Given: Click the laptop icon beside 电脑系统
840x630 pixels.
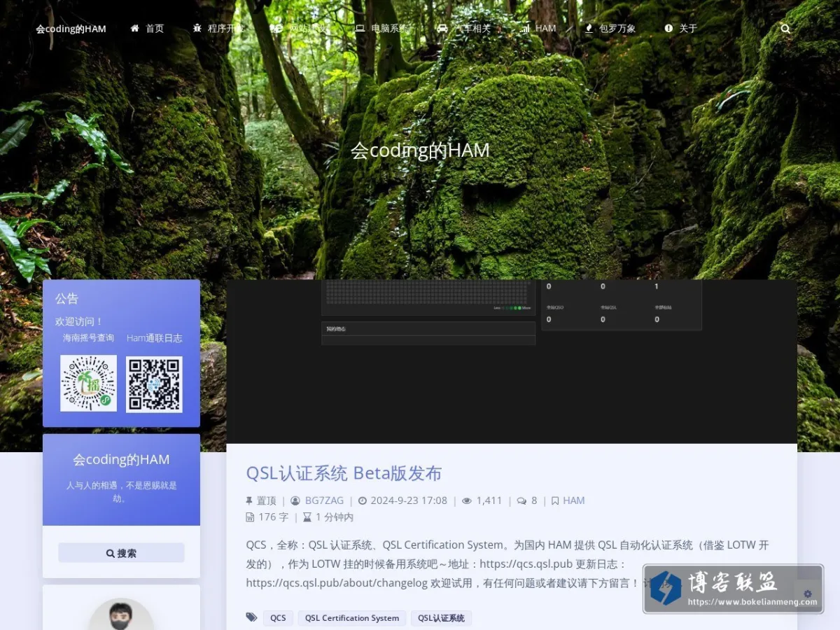Looking at the screenshot, I should pos(360,29).
